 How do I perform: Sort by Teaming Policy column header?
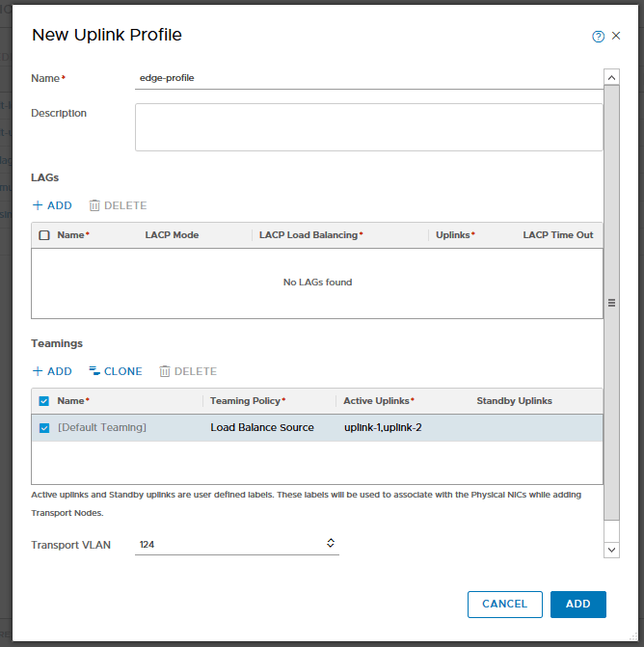pyautogui.click(x=247, y=401)
